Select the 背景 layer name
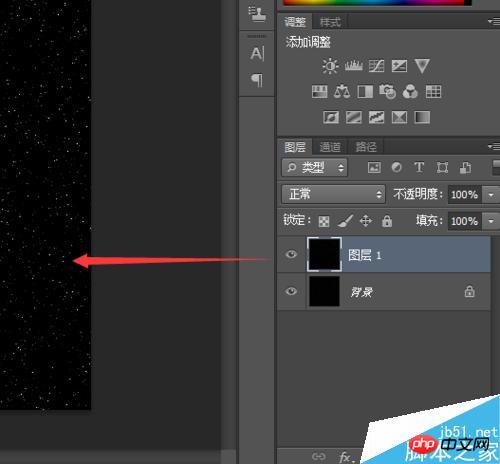The image size is (500, 464). click(362, 292)
